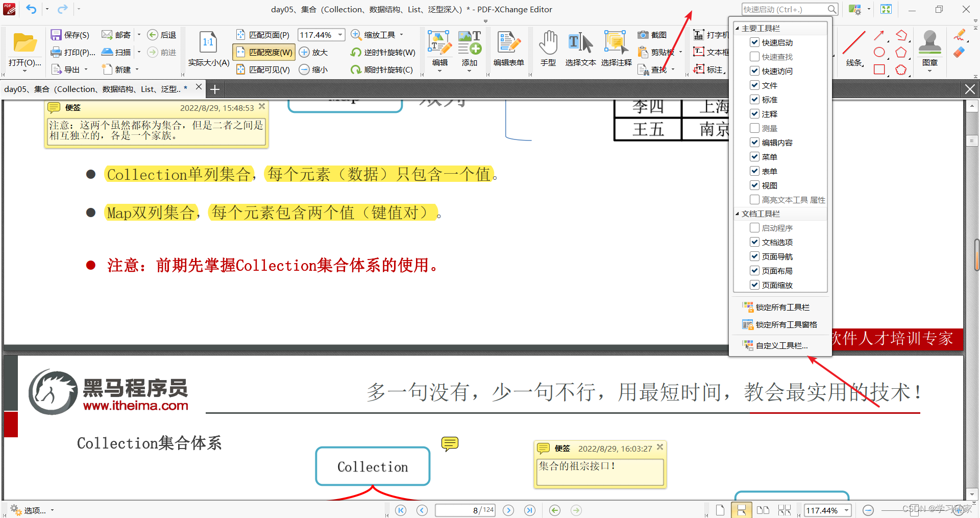
Task: Click the Redo arrow in title bar
Action: click(62, 9)
